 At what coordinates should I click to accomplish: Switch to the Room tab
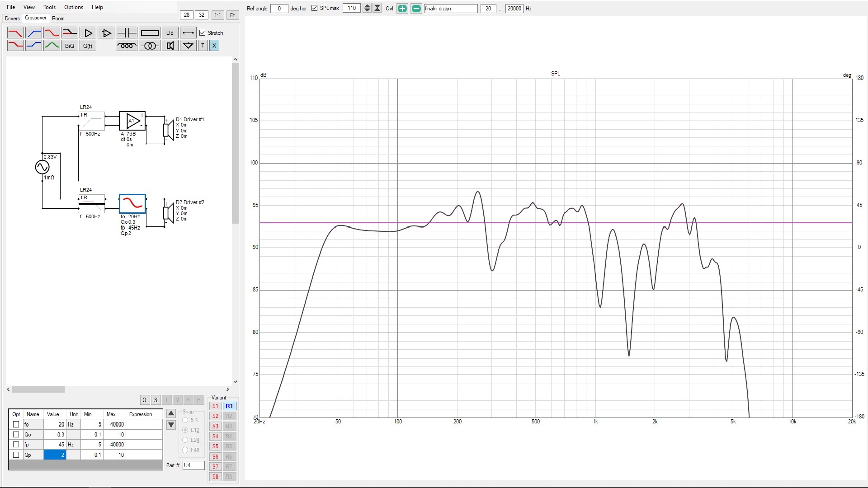coord(58,19)
